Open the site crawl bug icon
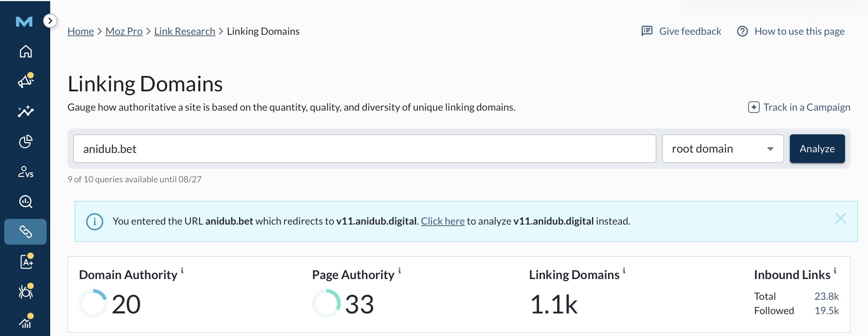 [x=26, y=291]
